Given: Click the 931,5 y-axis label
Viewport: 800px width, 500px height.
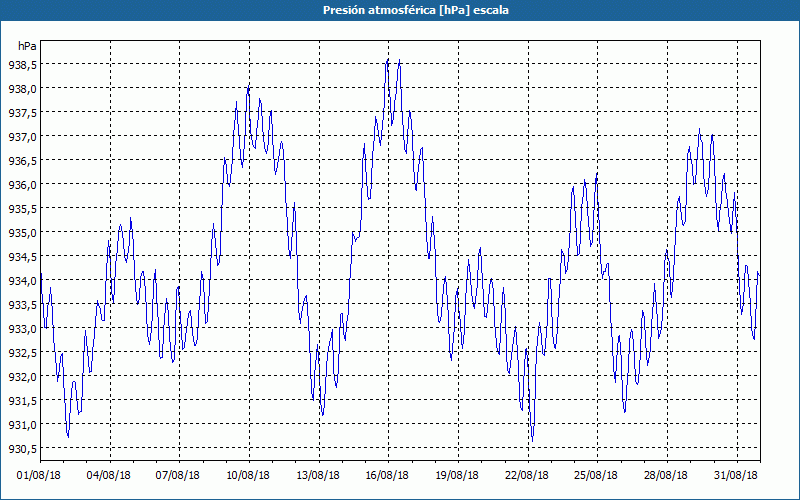Looking at the screenshot, I should pos(22,401).
